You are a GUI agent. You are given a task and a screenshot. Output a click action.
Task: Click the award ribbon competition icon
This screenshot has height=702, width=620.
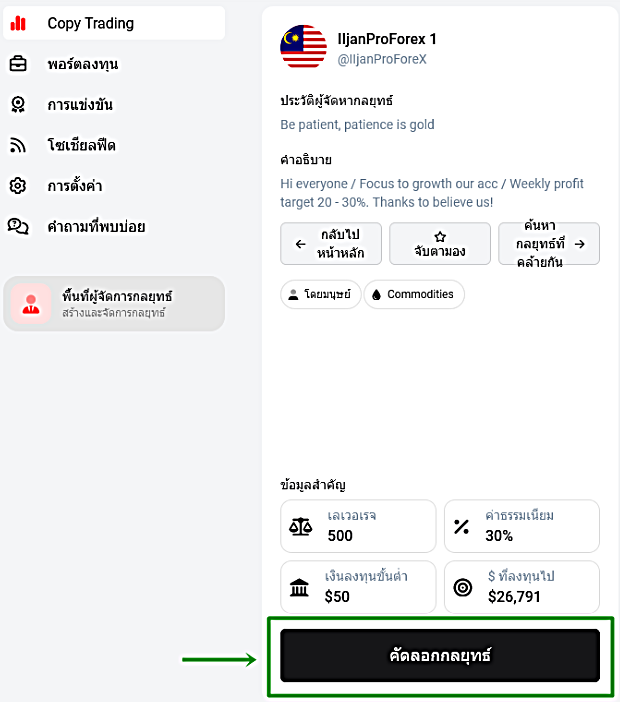(x=18, y=104)
